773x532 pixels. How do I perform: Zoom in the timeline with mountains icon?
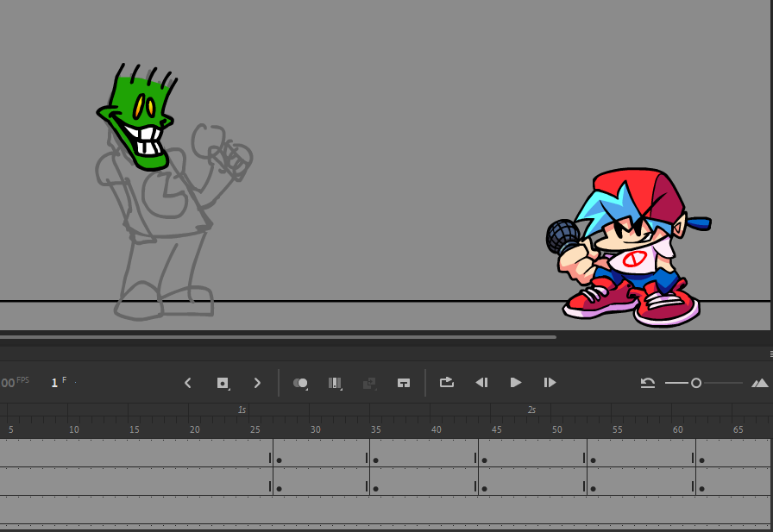pyautogui.click(x=760, y=383)
